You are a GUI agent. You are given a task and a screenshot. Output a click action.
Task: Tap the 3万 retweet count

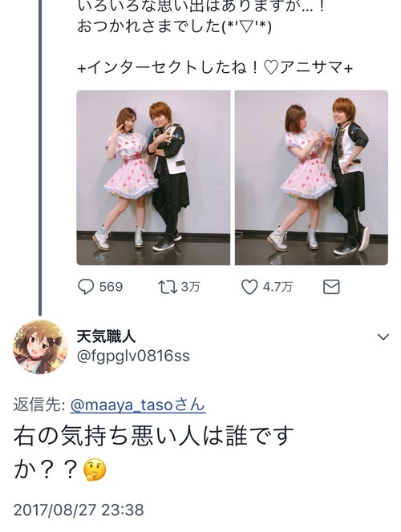click(191, 287)
